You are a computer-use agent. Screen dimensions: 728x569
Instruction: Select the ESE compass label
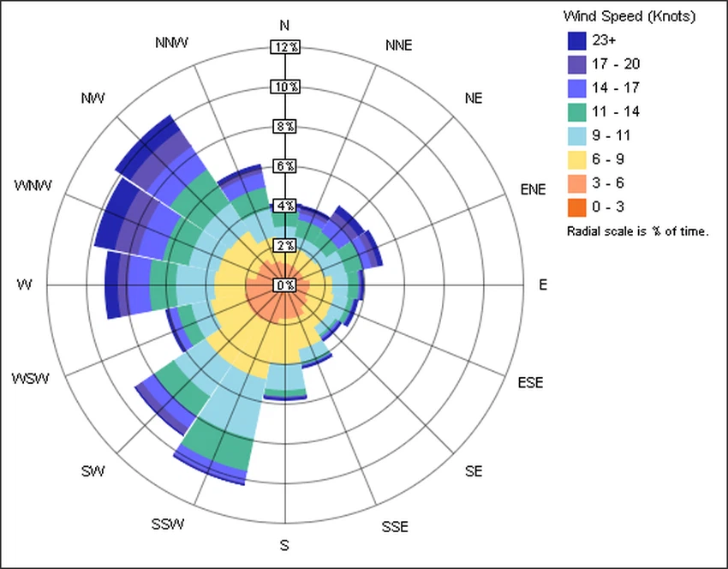531,382
